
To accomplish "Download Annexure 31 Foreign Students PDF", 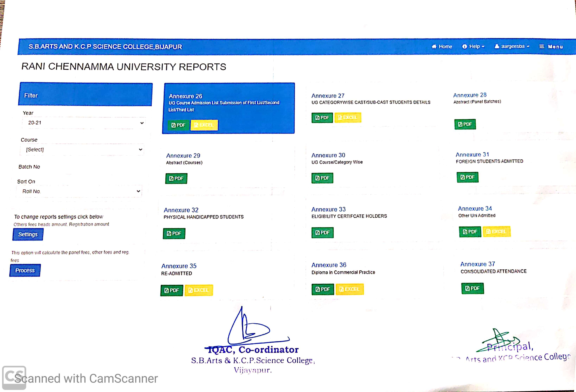I will point(467,177).
